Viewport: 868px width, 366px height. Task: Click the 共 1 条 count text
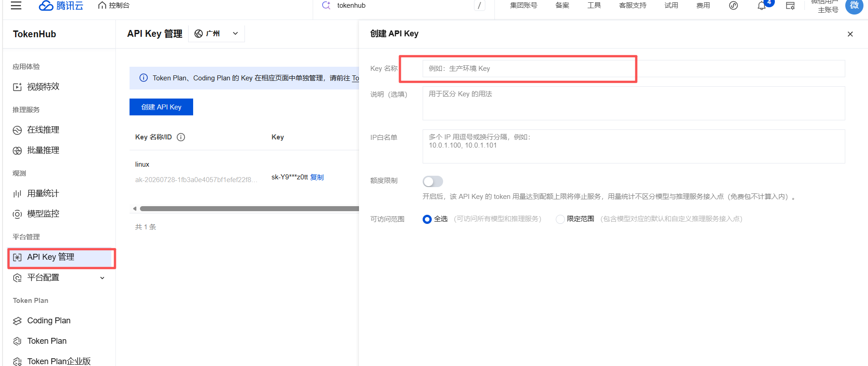click(x=145, y=227)
